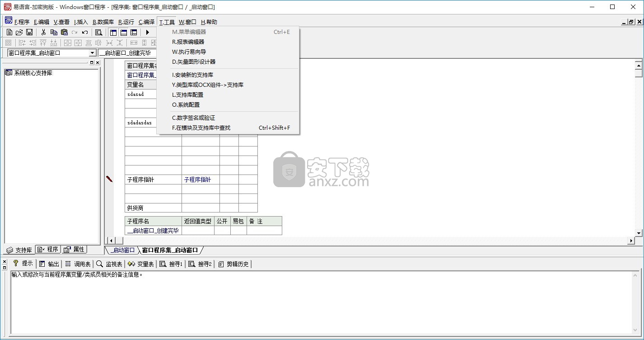The width and height of the screenshot is (644, 340).
Task: Switch to the 属性 panel tab
Action: click(74, 249)
